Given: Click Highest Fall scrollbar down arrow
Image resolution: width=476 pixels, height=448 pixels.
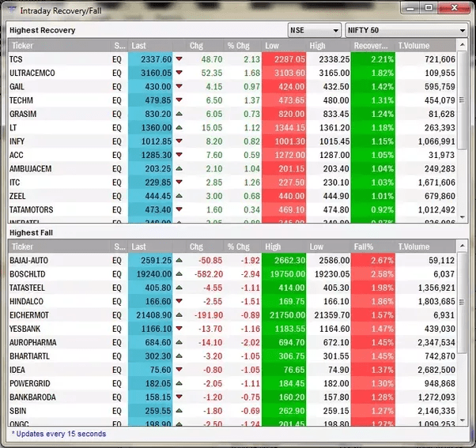Looking at the screenshot, I should [x=463, y=420].
